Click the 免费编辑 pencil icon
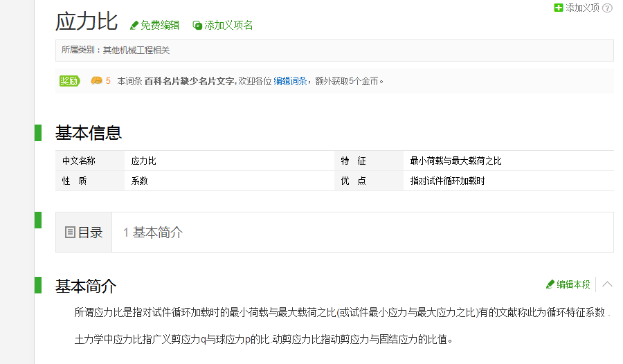The width and height of the screenshot is (623, 364). pyautogui.click(x=134, y=26)
